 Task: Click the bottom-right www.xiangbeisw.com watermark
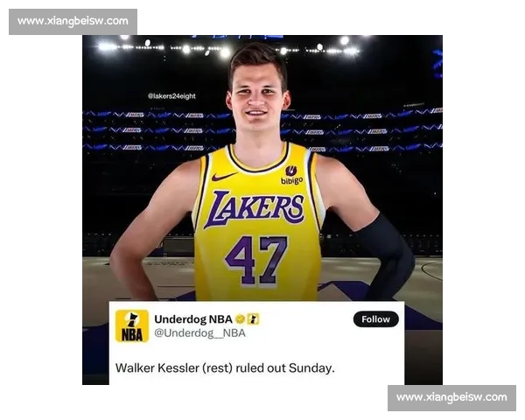click(451, 397)
